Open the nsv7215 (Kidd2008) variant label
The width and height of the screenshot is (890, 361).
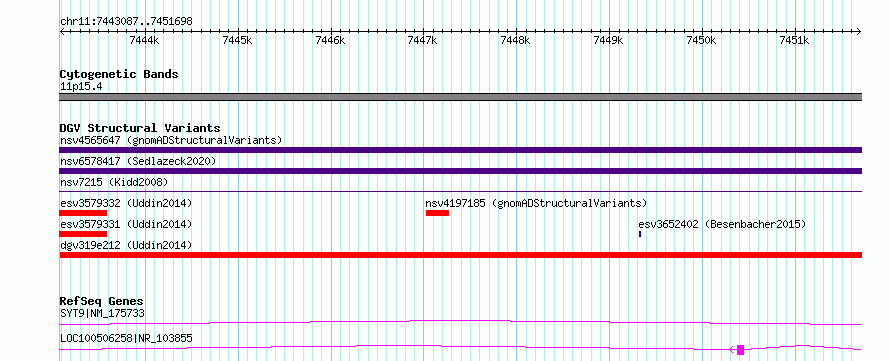tap(114, 182)
